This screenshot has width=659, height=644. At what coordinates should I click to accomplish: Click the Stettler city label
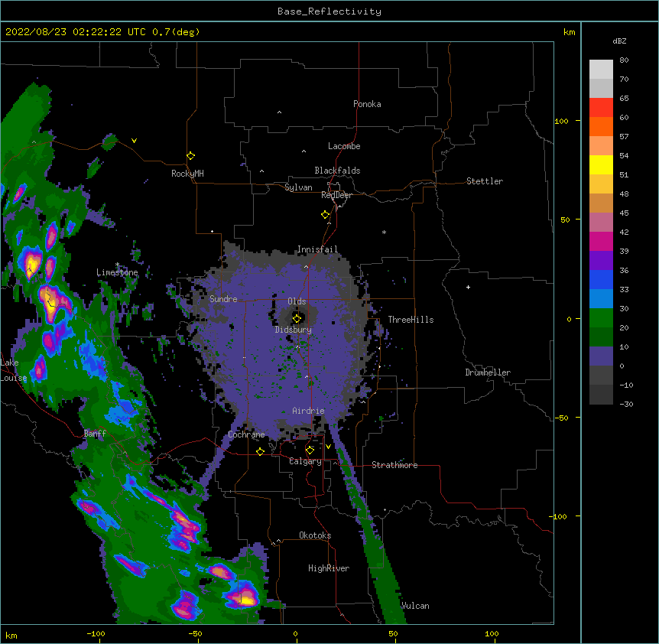pyautogui.click(x=485, y=181)
